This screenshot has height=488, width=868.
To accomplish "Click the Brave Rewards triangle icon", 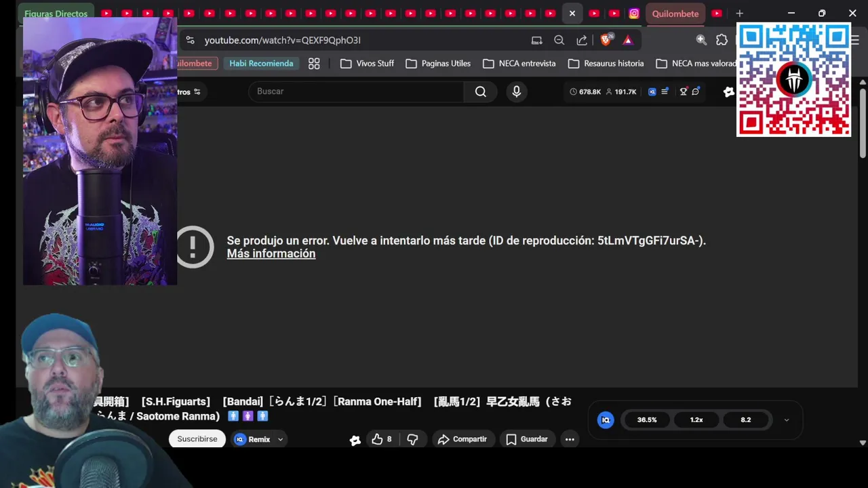I will (628, 40).
